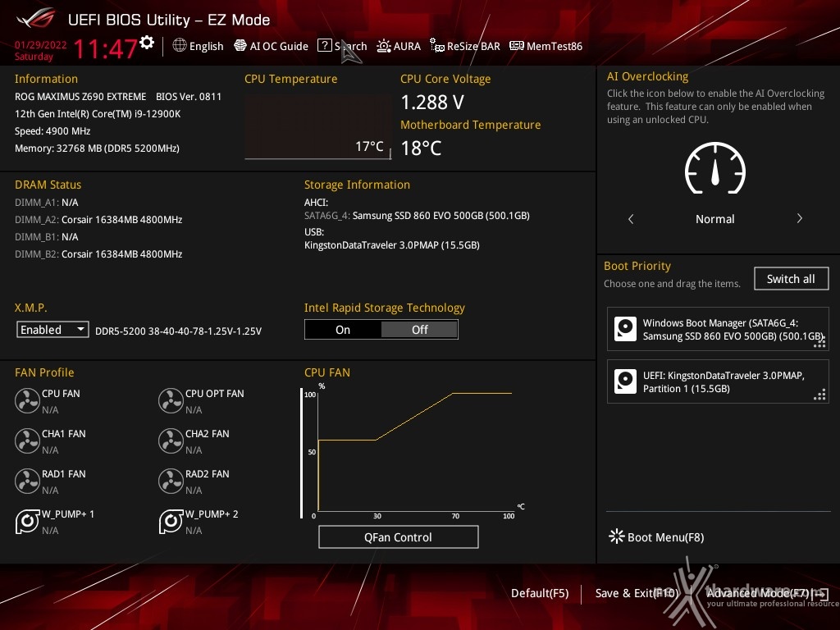Image resolution: width=840 pixels, height=630 pixels.
Task: Click the W_PUMP+ 1 pump icon
Action: [x=27, y=521]
